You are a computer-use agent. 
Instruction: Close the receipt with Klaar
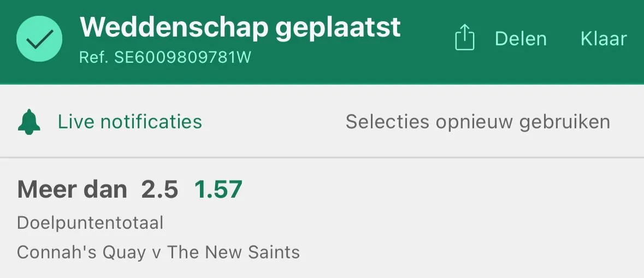coord(604,39)
